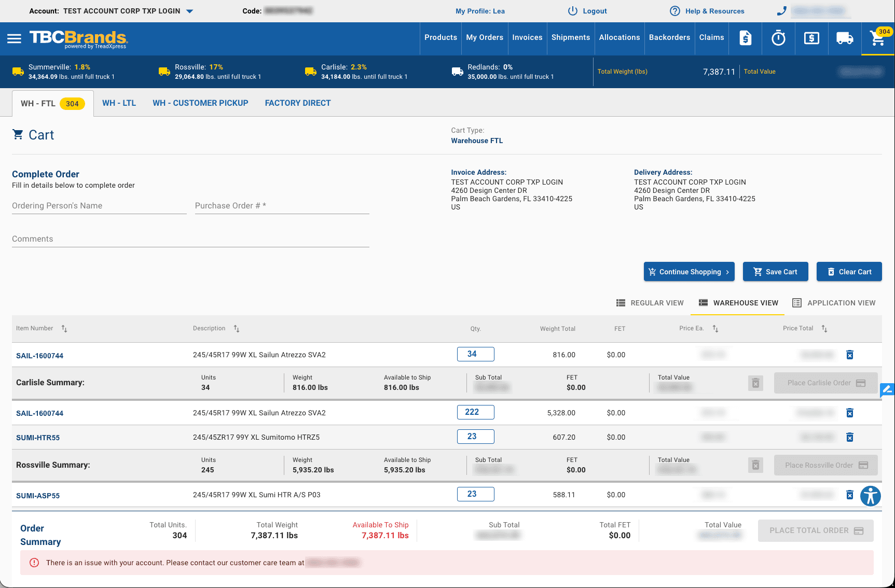Viewport: 895px width, 588px height.
Task: Focus the Ordering Person's Name field
Action: 99,206
